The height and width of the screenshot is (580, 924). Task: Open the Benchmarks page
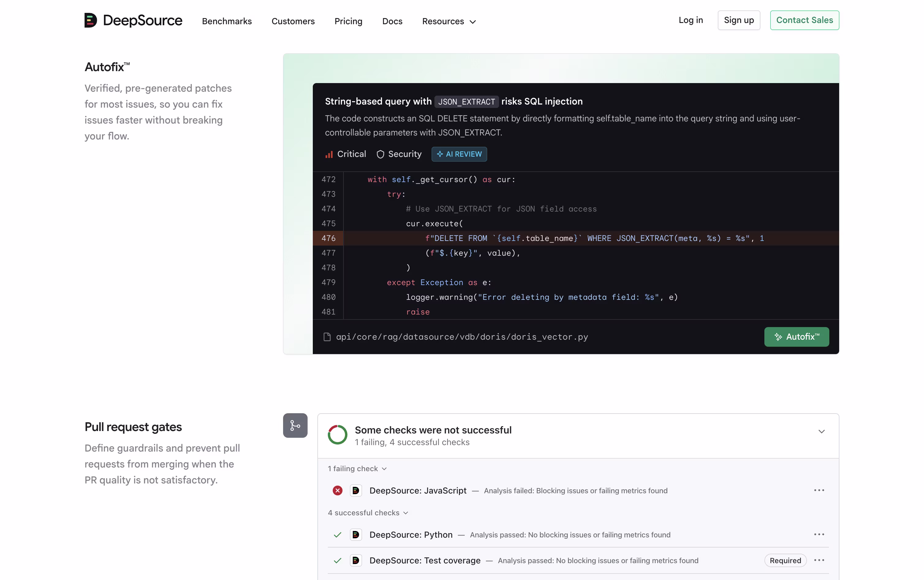point(227,21)
